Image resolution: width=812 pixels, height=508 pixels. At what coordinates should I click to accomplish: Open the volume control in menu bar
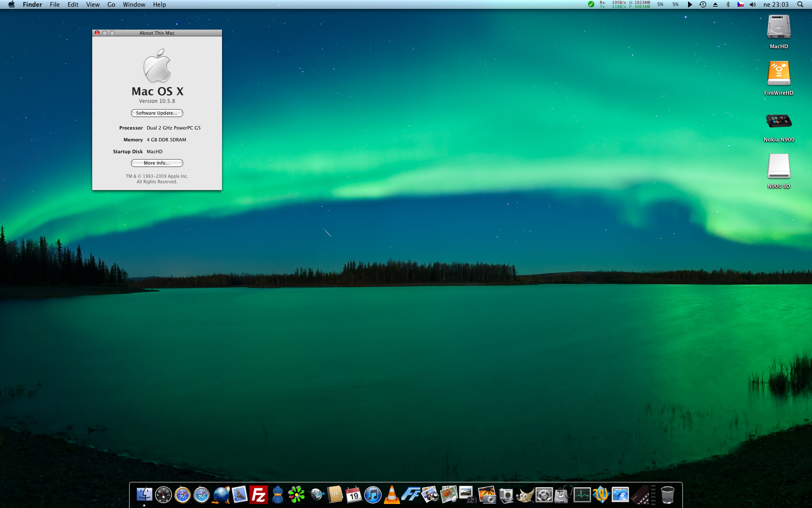(x=753, y=5)
